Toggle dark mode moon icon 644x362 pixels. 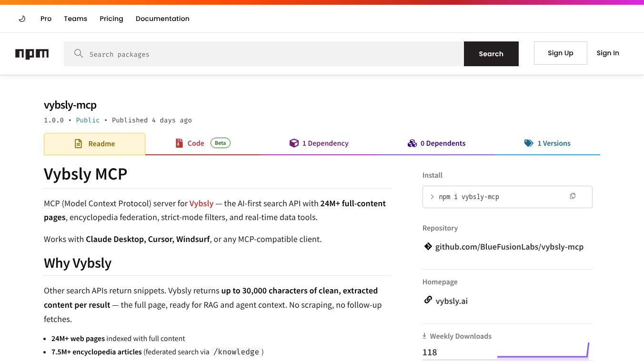(x=22, y=19)
